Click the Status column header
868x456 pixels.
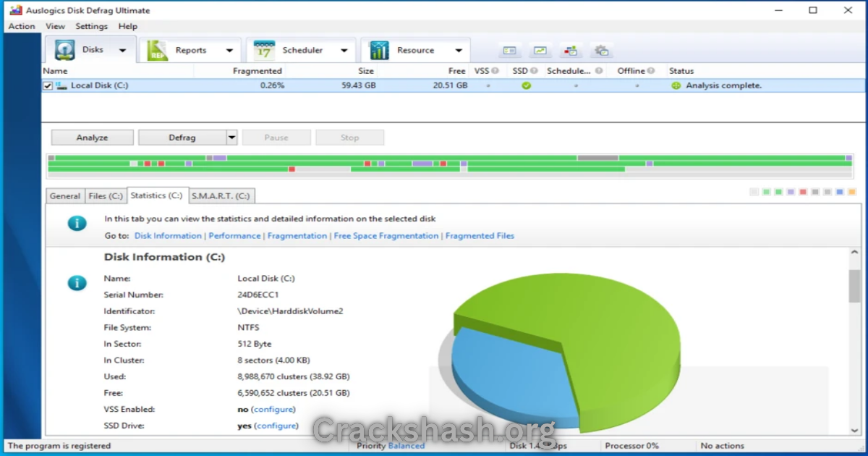tap(681, 71)
